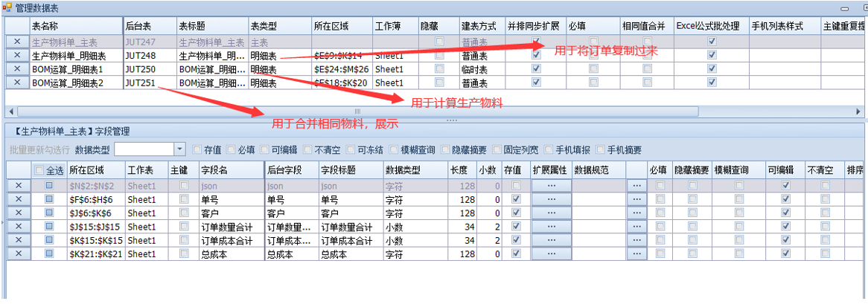Viewport: 868px width, 304px height.
Task: Open 扩展属性 ellipsis for 客户 field
Action: pos(551,213)
